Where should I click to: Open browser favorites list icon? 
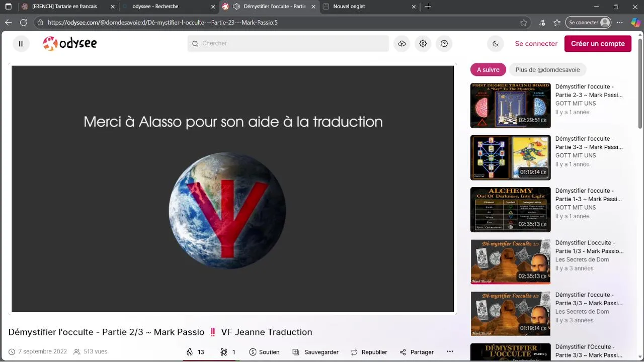click(557, 23)
